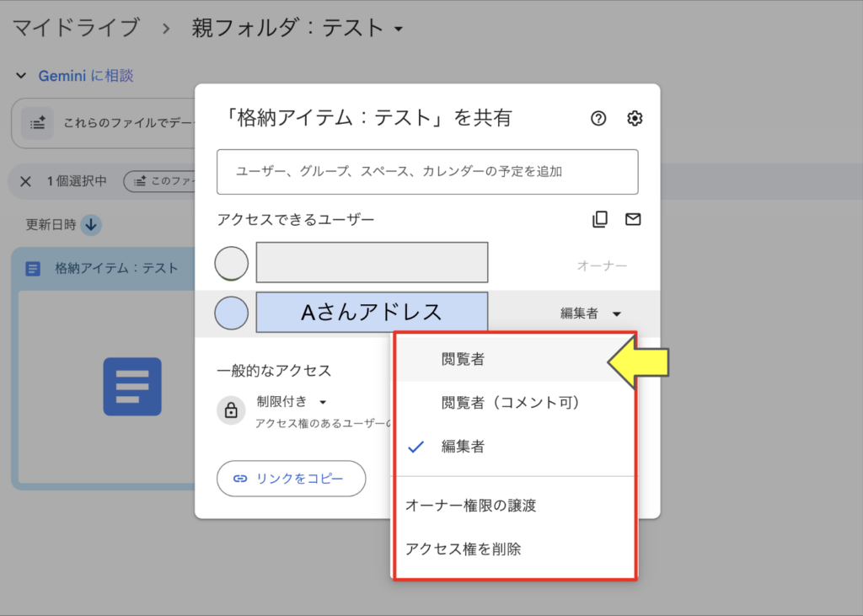Select the checked 編集者 option
This screenshot has width=863, height=616.
(x=463, y=447)
